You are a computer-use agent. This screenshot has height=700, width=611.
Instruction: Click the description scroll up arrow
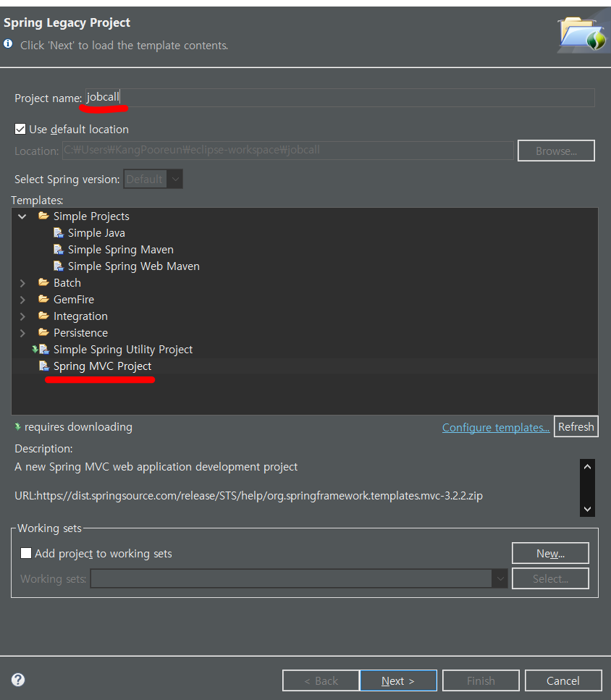tap(587, 466)
